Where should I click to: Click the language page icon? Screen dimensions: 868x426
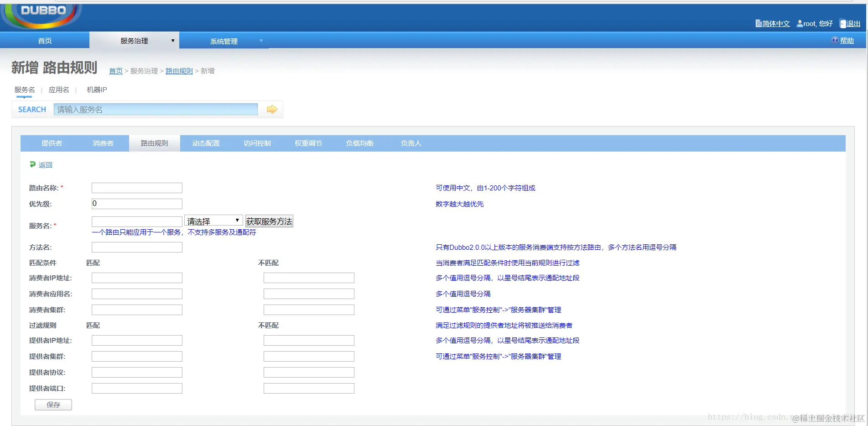(x=759, y=23)
